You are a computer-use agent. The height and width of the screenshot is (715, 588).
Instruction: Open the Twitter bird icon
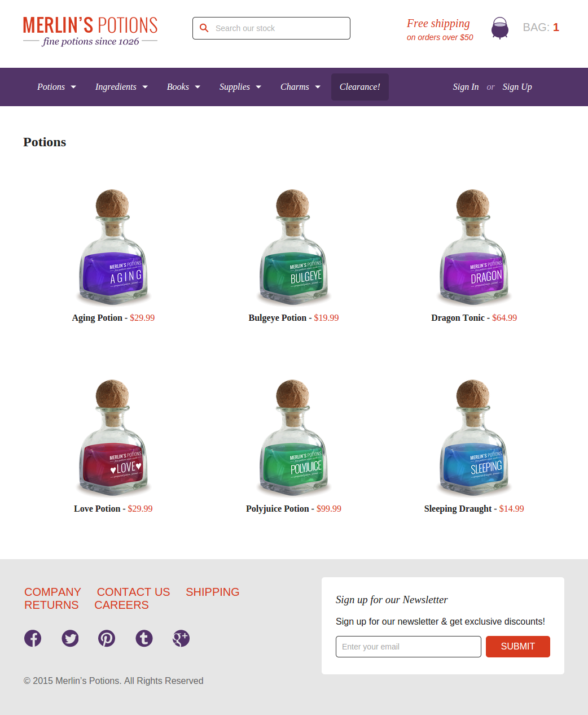[x=70, y=638]
